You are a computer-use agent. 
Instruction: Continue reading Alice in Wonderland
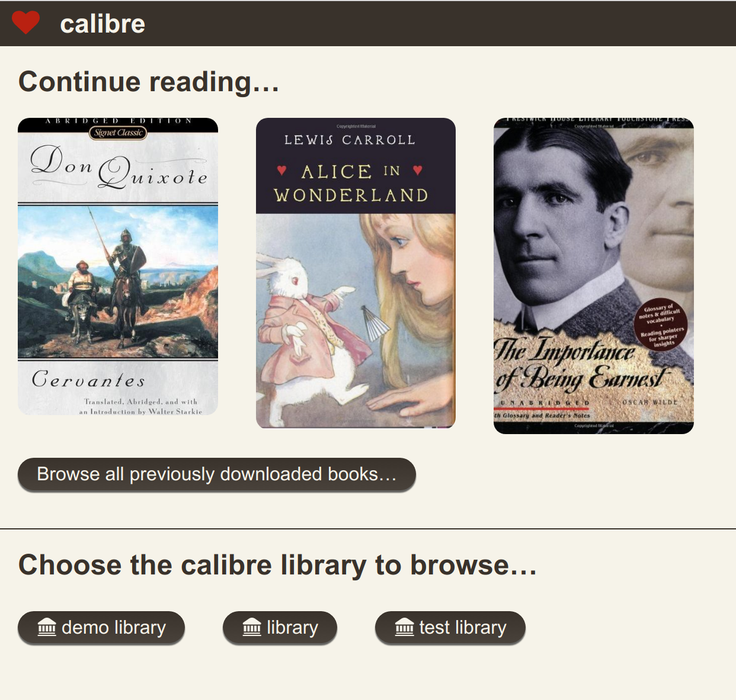pos(356,272)
